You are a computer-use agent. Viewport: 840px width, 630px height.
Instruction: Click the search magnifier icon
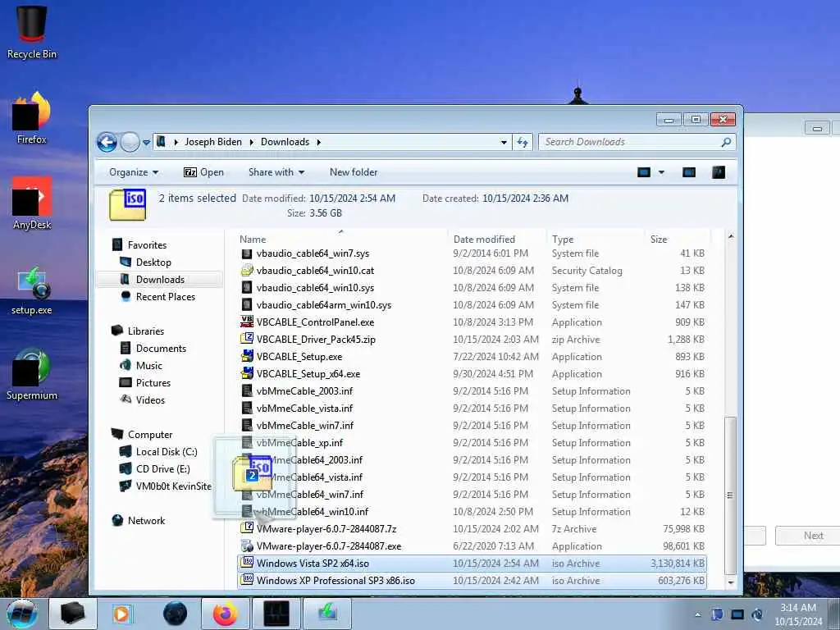(x=726, y=142)
